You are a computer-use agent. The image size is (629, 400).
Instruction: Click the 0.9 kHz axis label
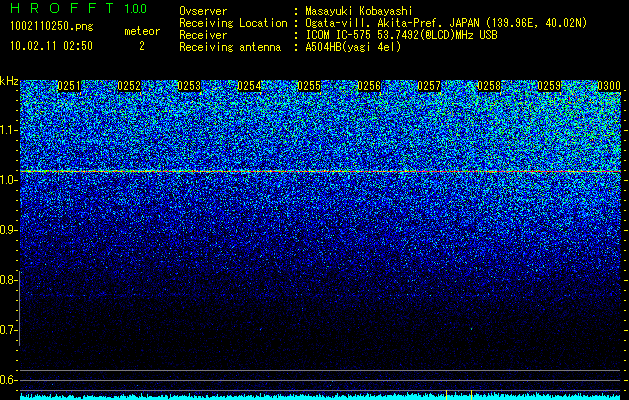point(7,230)
